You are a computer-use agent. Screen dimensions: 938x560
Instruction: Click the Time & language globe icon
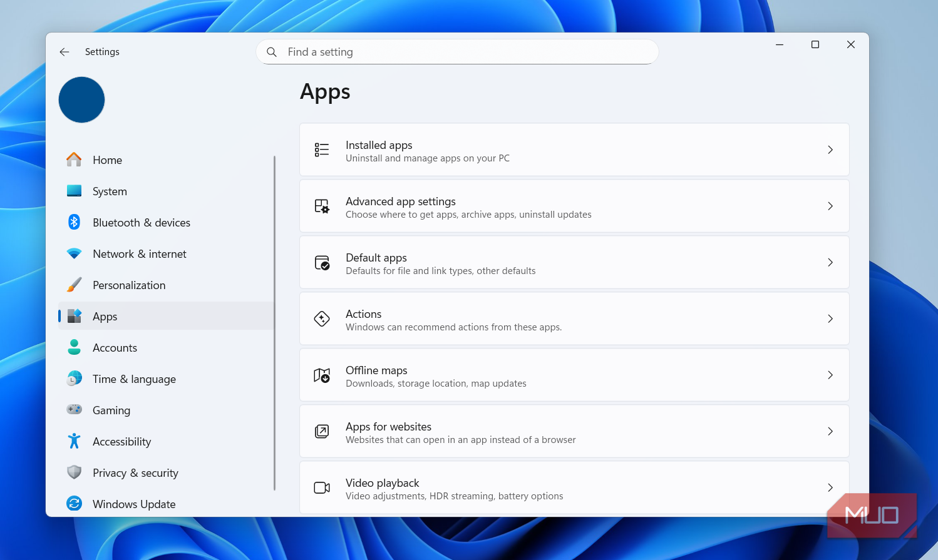point(74,379)
